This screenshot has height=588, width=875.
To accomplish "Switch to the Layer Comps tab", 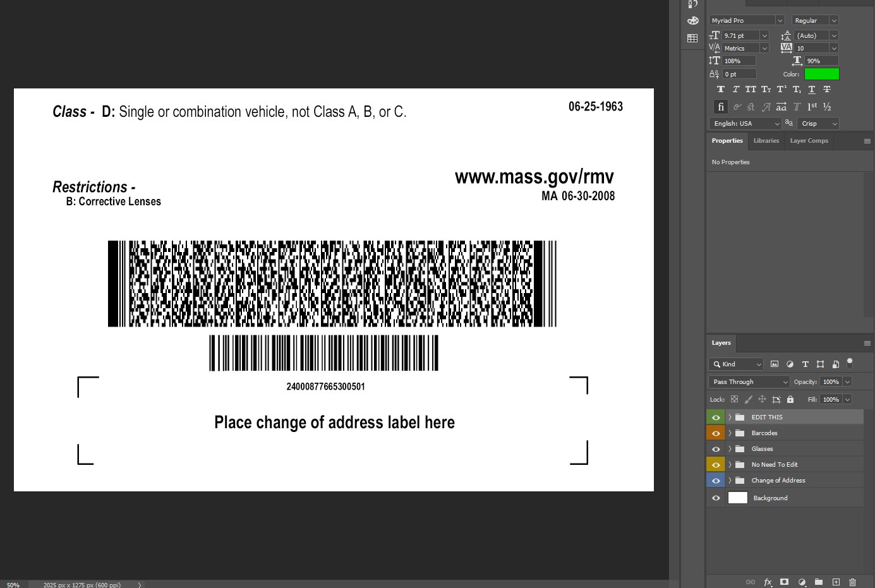I will coord(809,141).
